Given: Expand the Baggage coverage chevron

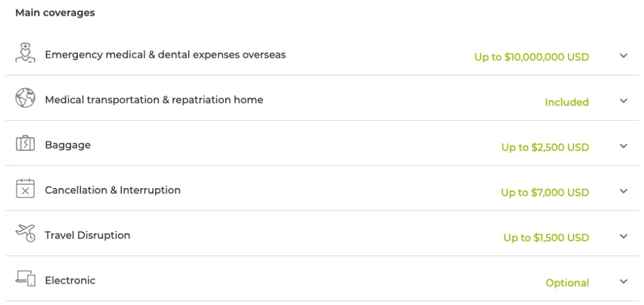Looking at the screenshot, I should click(x=623, y=146).
